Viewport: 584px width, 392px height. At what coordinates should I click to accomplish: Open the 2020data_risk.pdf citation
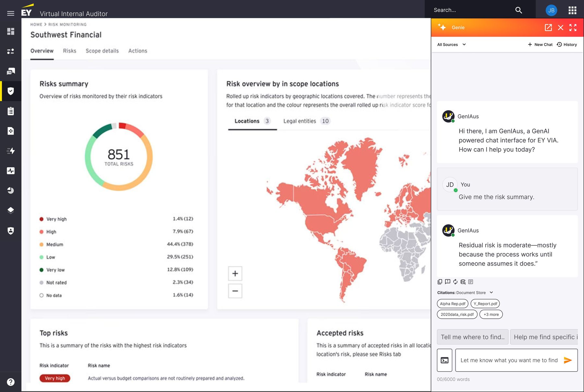(457, 315)
